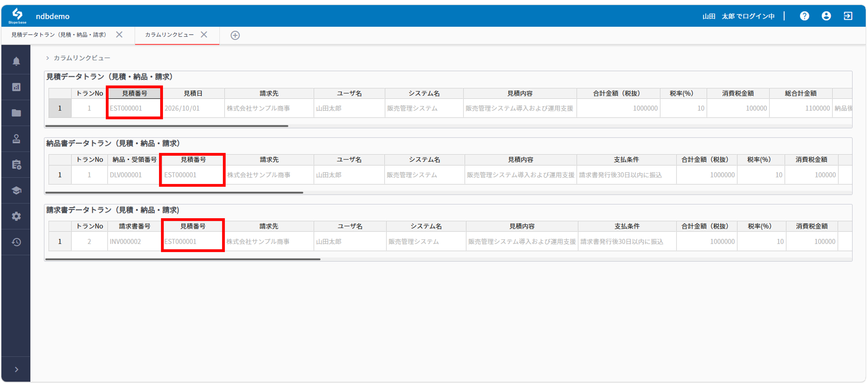Select the カラムリンクビュー tab

169,35
